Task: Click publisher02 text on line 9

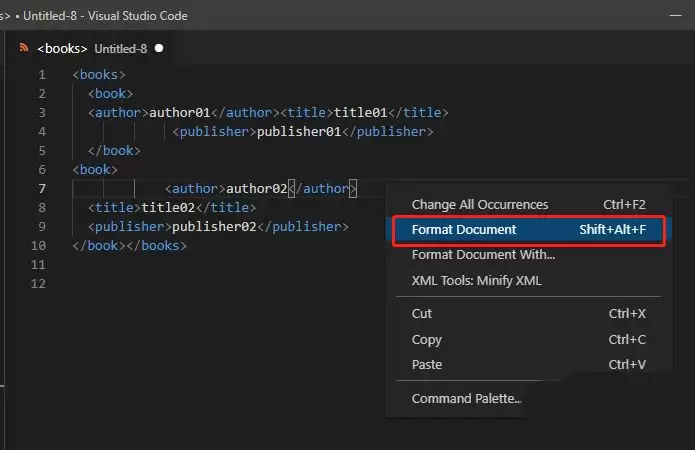Action: click(x=214, y=227)
